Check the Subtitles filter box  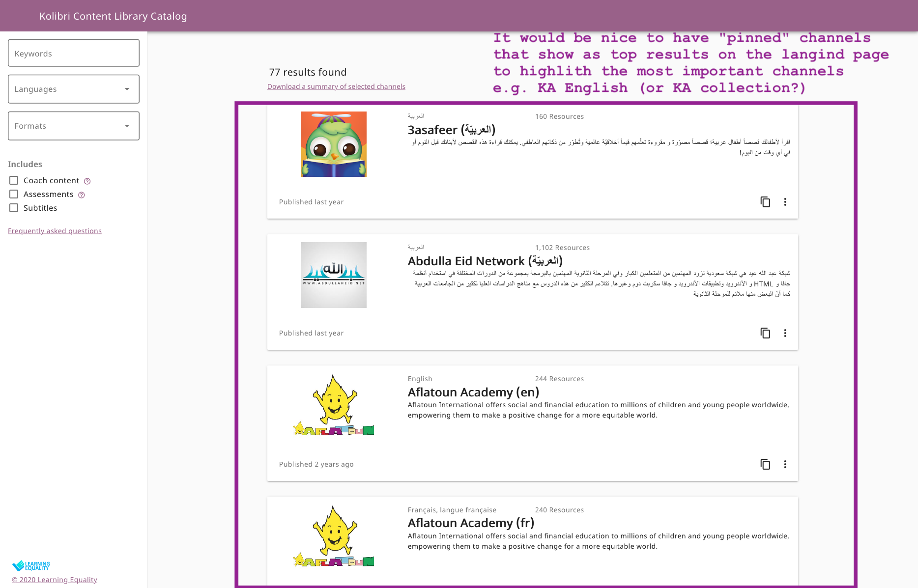(x=14, y=208)
